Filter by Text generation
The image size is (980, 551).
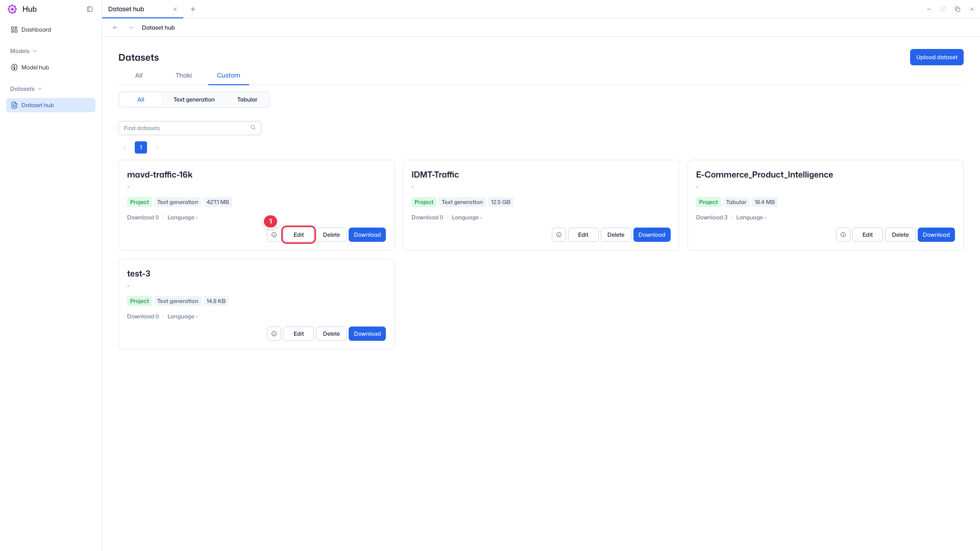(194, 99)
